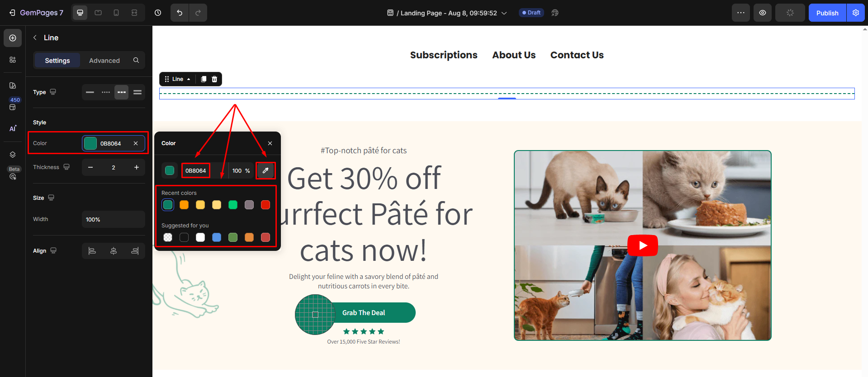Switch to the Advanced tab
The image size is (868, 377).
(x=104, y=61)
